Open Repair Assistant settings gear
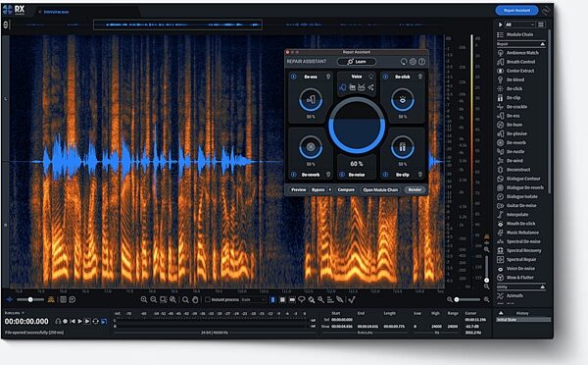 [x=413, y=62]
